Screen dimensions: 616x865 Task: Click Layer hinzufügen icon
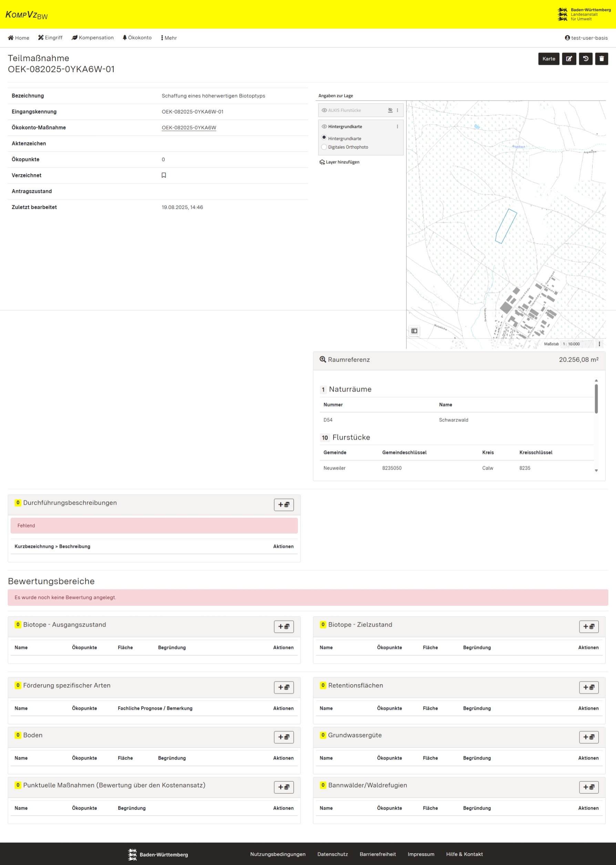point(322,162)
